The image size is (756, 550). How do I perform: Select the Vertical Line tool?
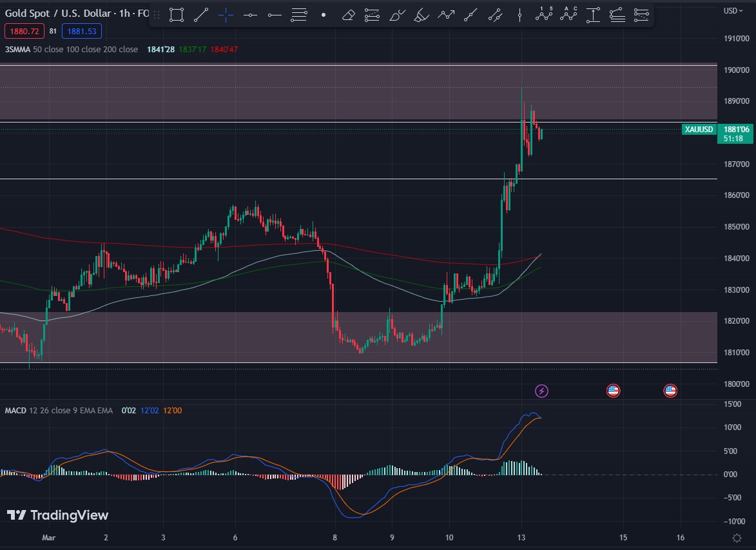point(519,14)
